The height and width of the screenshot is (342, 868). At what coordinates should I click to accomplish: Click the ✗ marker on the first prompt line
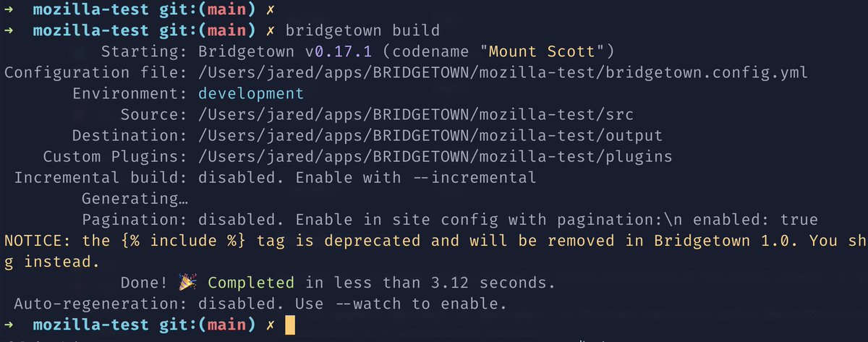(x=271, y=11)
